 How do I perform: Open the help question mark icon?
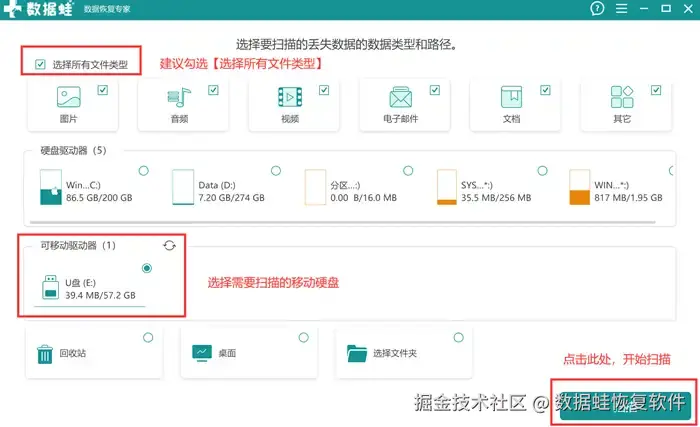point(597,8)
